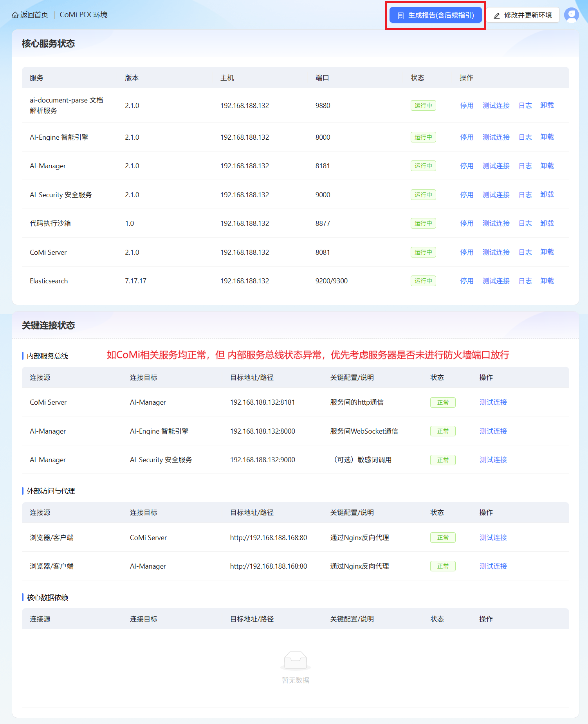Click the 运行中 status badge for Elasticsearch
Viewport: 588px width, 724px height.
pyautogui.click(x=423, y=281)
